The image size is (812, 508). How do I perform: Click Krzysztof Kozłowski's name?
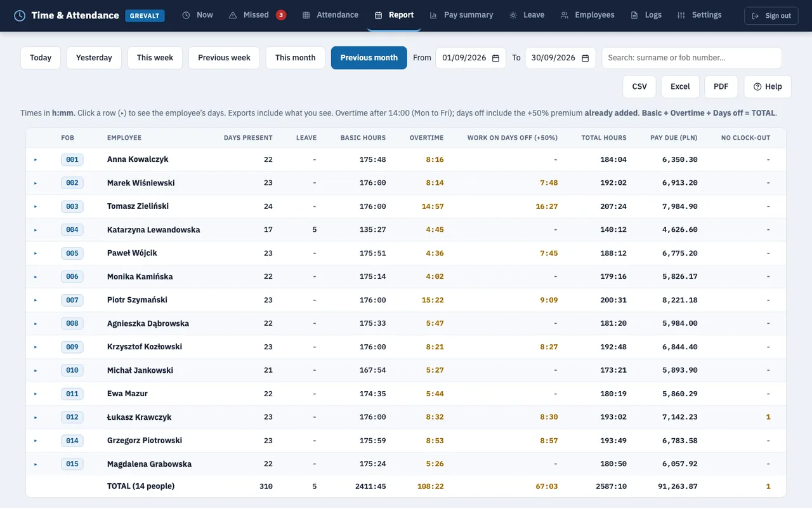[145, 347]
